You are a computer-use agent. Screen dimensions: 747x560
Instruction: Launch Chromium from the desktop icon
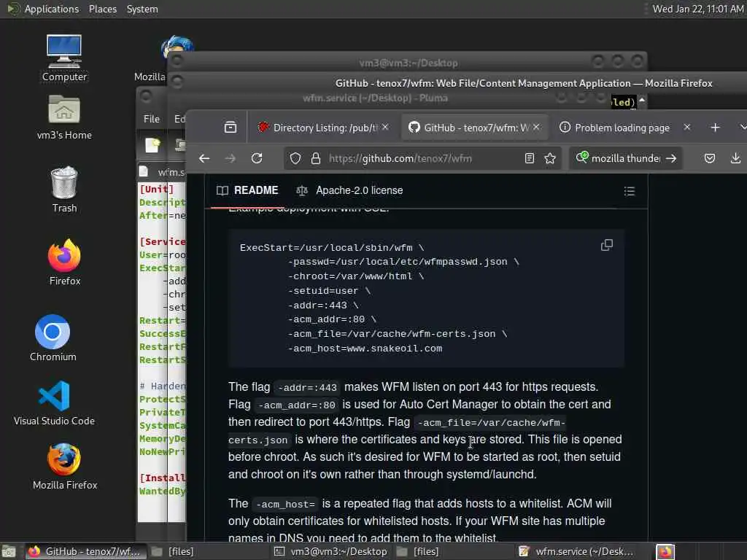[53, 338]
